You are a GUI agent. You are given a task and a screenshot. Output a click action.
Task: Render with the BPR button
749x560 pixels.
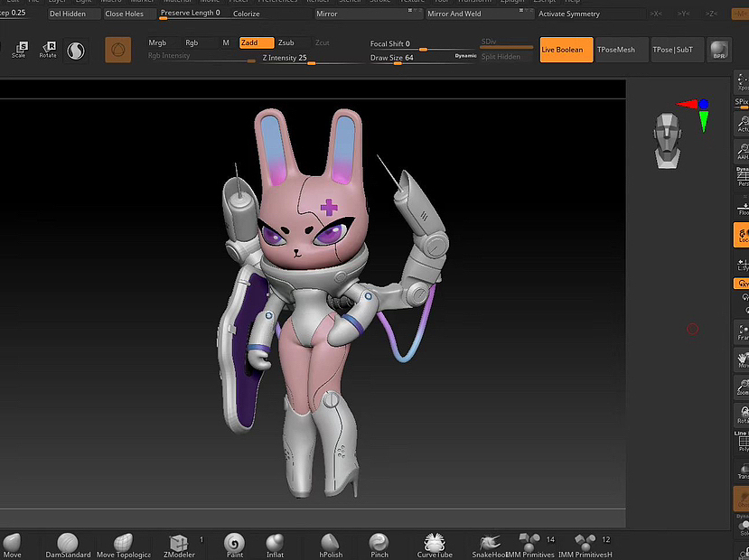[719, 50]
